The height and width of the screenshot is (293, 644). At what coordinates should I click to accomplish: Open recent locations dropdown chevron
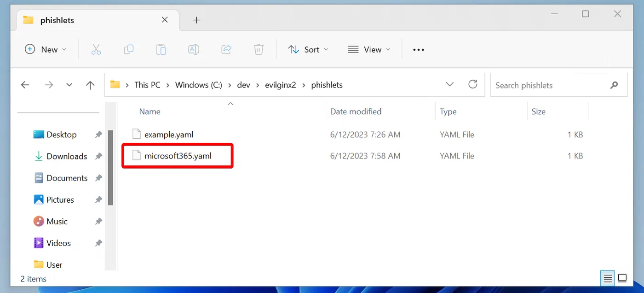point(69,85)
